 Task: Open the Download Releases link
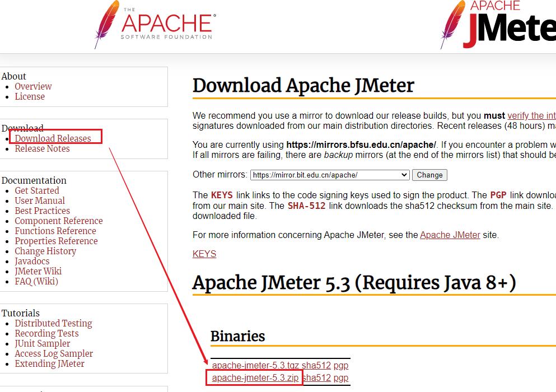click(x=53, y=138)
